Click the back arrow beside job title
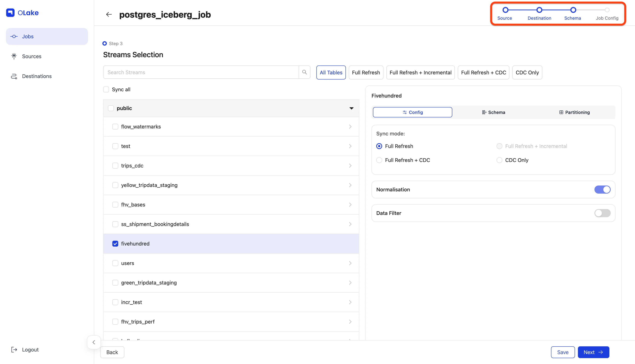Viewport: 635px width, 364px height. pyautogui.click(x=109, y=15)
